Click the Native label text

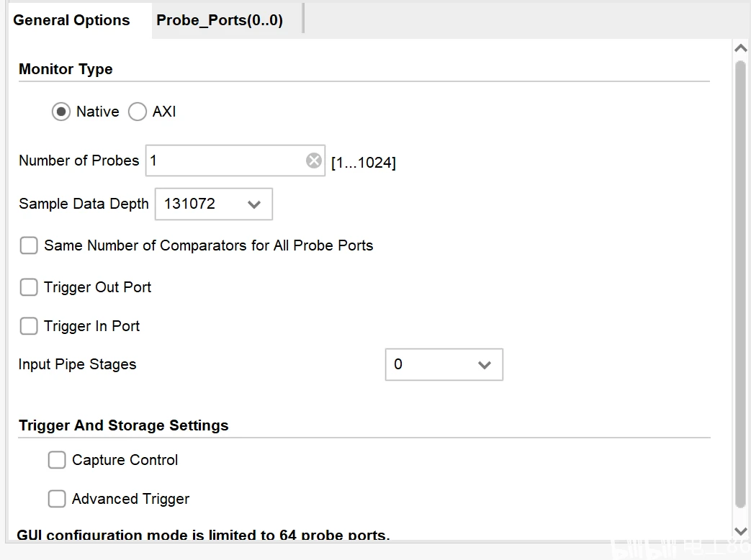(x=97, y=112)
